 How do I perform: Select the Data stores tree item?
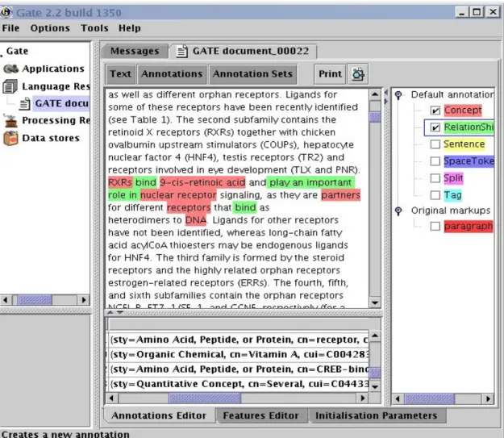[x=51, y=138]
